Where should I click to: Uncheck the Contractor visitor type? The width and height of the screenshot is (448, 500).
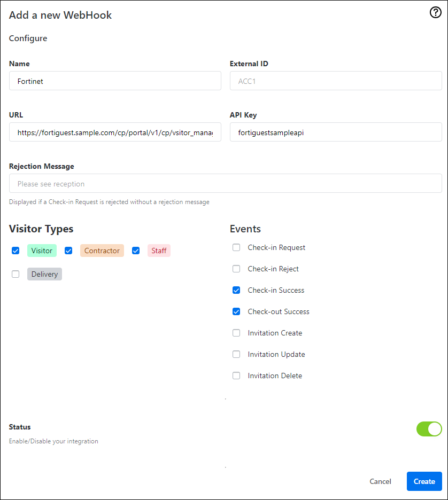point(68,250)
